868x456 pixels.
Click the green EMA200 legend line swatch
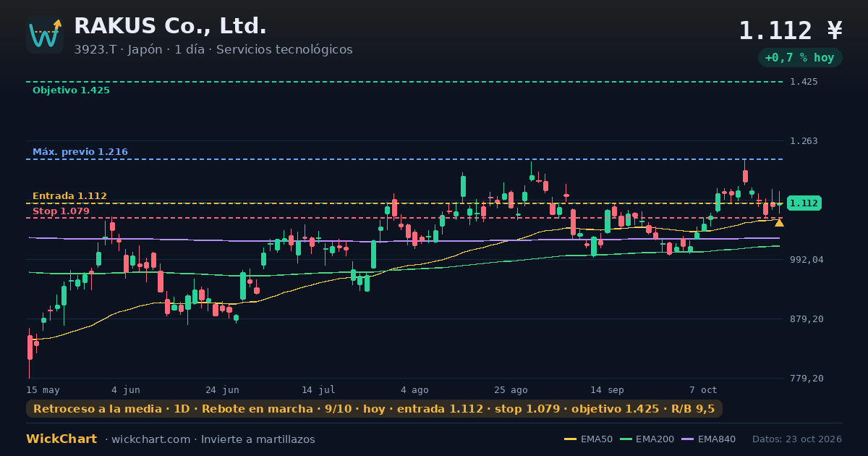click(x=626, y=439)
